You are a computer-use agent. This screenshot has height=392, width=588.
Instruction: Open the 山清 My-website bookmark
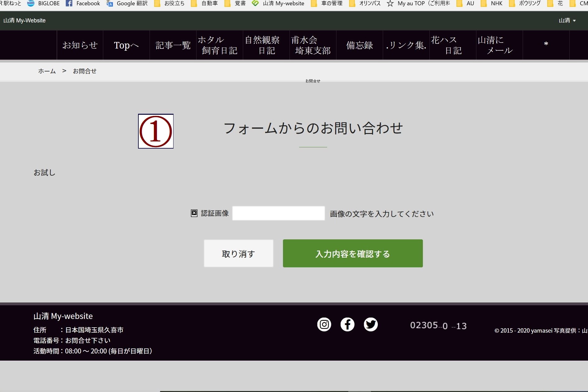pos(278,3)
